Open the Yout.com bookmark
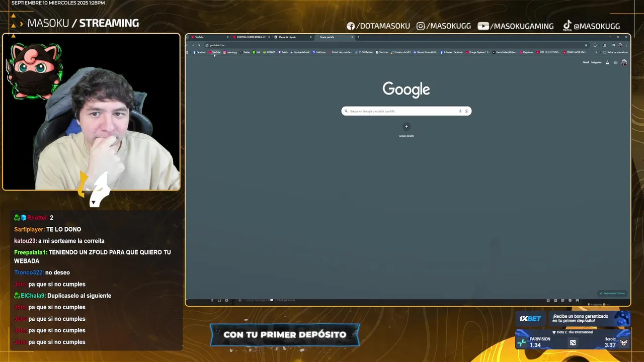Image resolution: width=644 pixels, height=362 pixels. 382,52
